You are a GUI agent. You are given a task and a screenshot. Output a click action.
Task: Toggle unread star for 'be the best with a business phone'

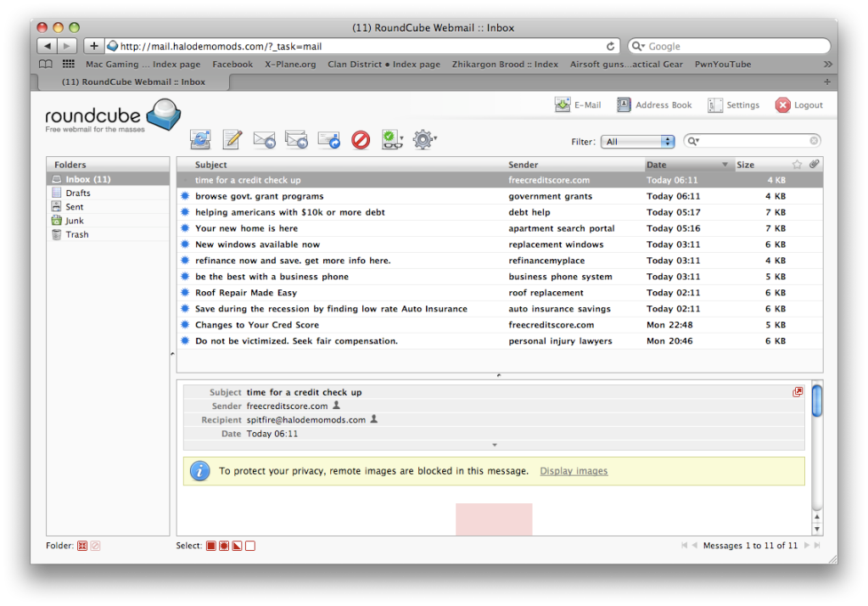[x=185, y=276]
